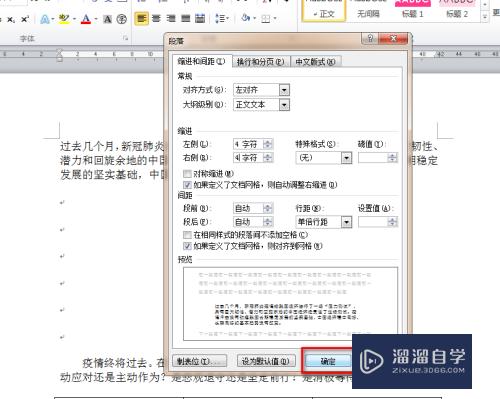The width and height of the screenshot is (500, 399).
Task: Select the 正文 style in gallery
Action: pyautogui.click(x=324, y=11)
